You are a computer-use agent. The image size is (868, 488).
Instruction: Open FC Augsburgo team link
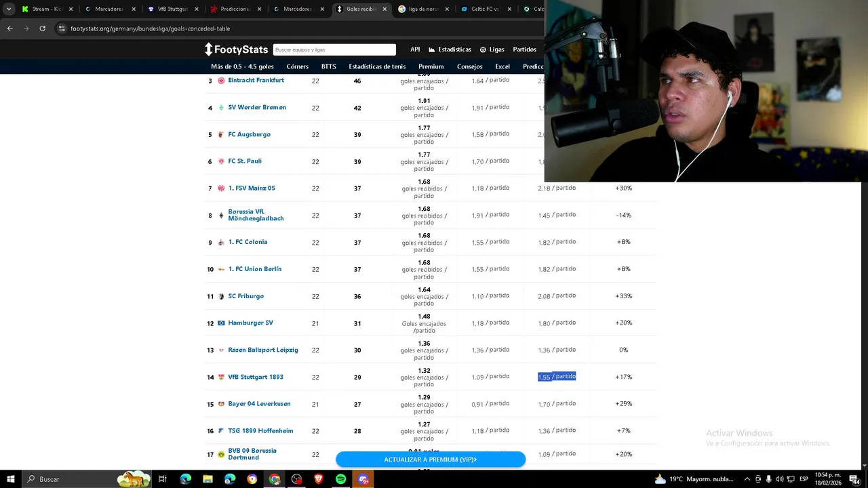249,134
